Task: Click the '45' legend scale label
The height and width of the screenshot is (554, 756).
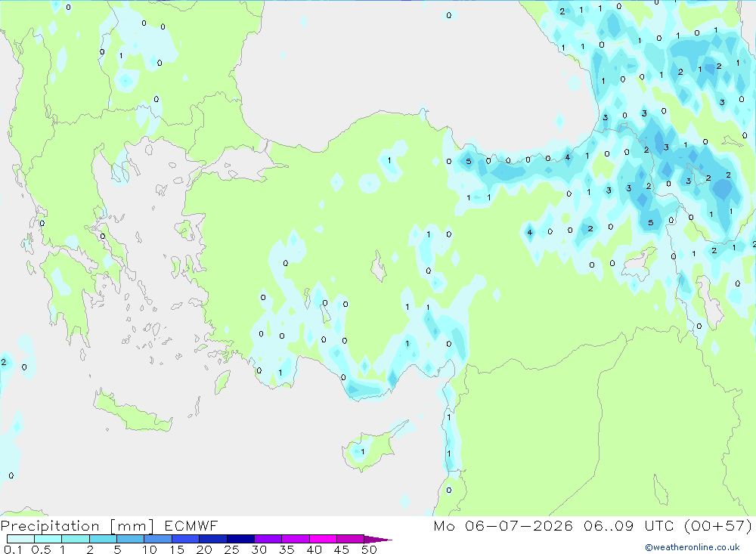Action: pos(342,549)
